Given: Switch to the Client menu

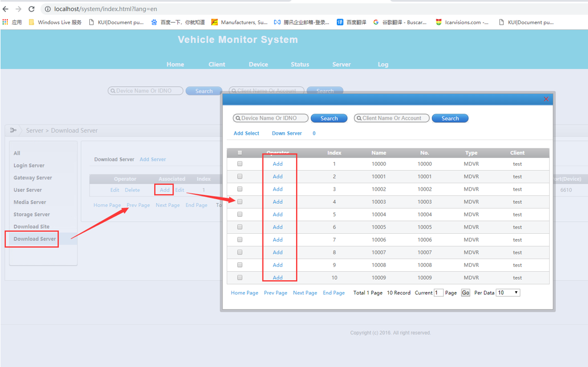Looking at the screenshot, I should click(217, 65).
